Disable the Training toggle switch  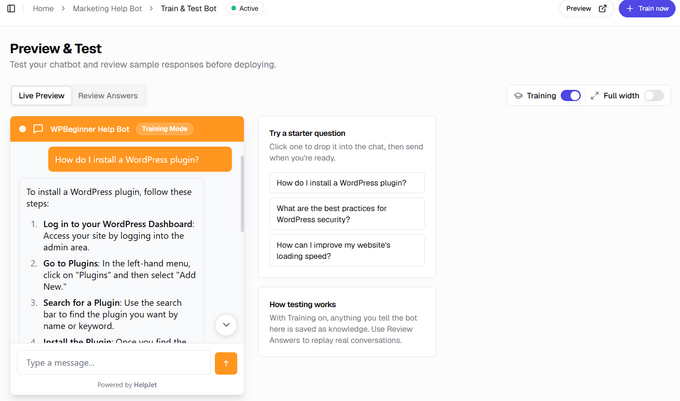(x=570, y=96)
